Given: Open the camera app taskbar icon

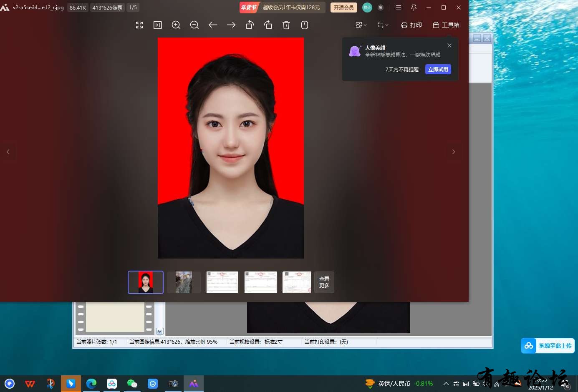Looking at the screenshot, I should [x=173, y=384].
